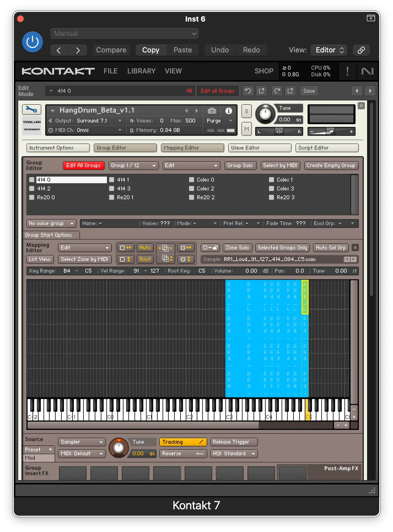Click the Save button
Viewport: 393px width, 532px height.
pyautogui.click(x=309, y=91)
